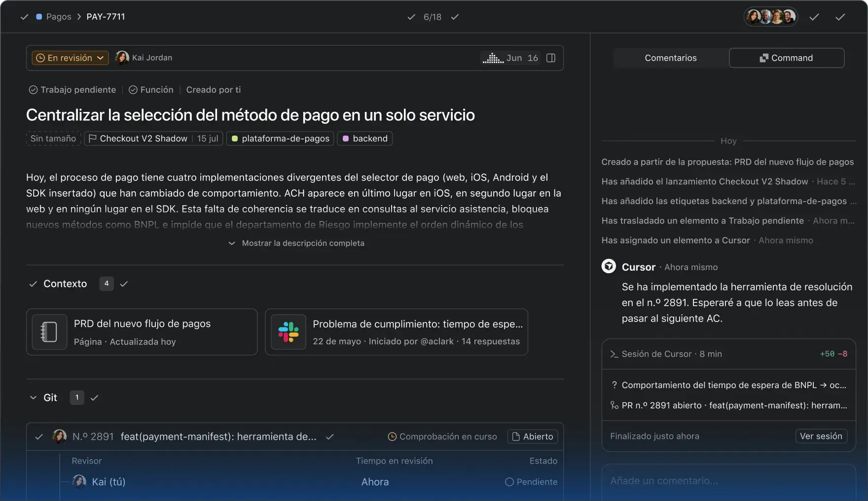Open Problema de cumplimiento Slack thread card
The height and width of the screenshot is (501, 868).
tap(397, 332)
